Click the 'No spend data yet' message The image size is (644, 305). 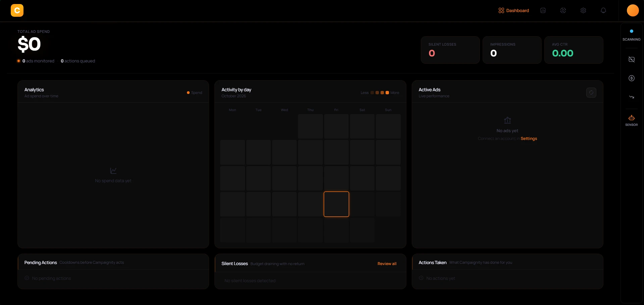(x=113, y=181)
